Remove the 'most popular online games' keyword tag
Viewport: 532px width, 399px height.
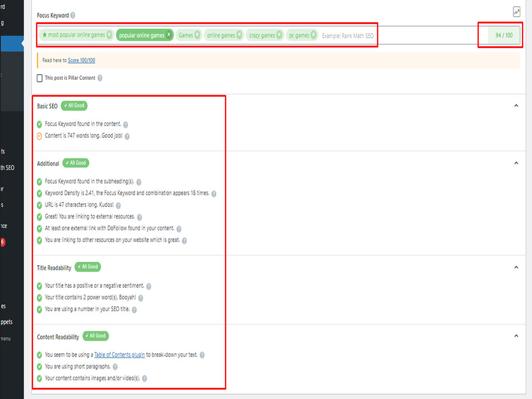click(109, 35)
